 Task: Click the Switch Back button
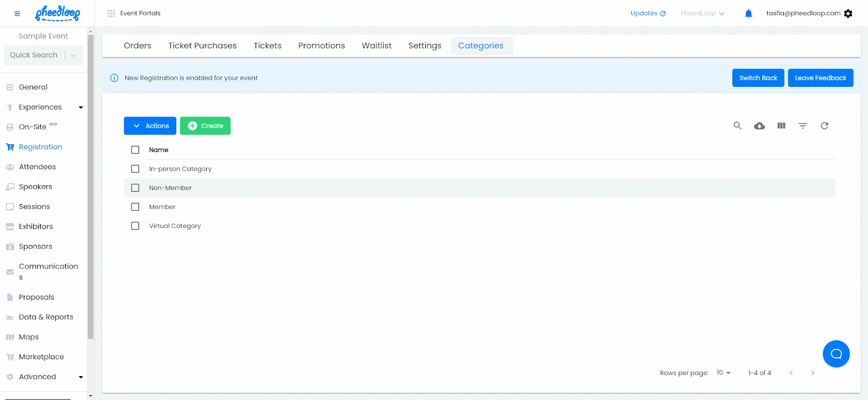tap(758, 78)
